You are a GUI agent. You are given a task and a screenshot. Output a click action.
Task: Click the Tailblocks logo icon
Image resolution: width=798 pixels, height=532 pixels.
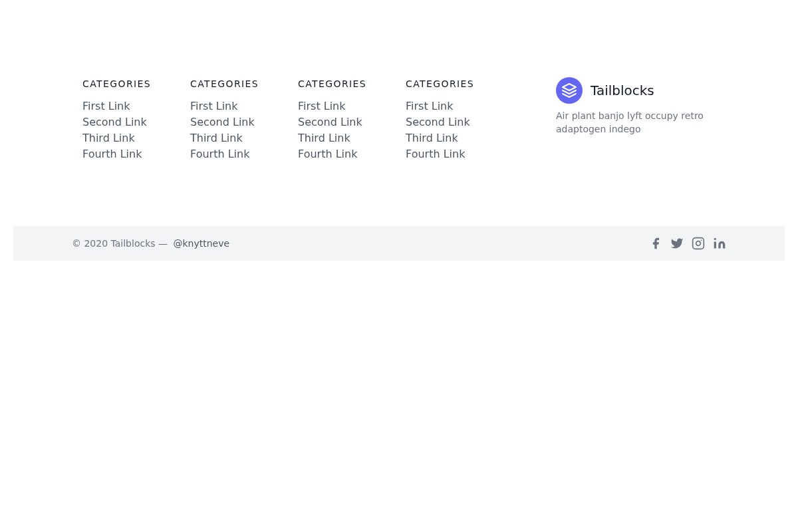click(x=569, y=90)
